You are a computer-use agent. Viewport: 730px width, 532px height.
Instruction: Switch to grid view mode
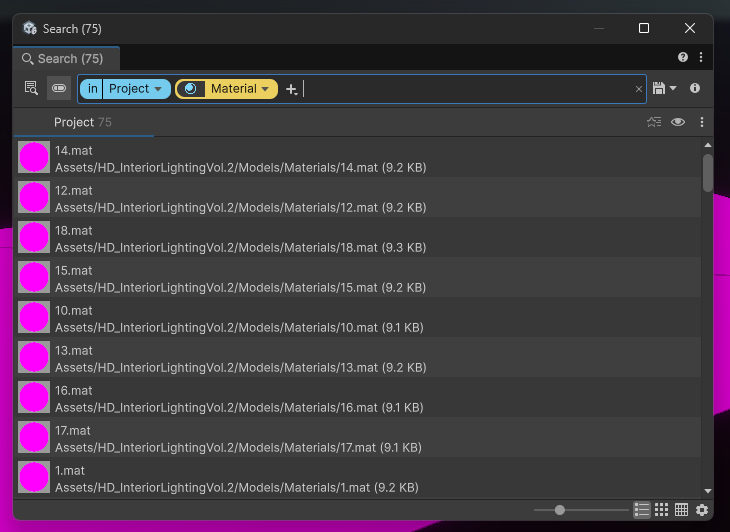662,510
